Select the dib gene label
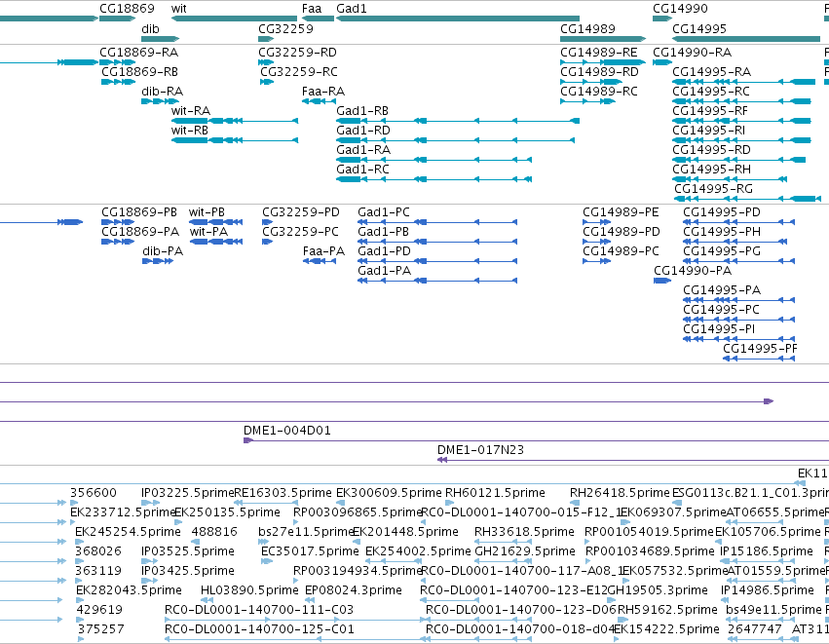Image resolution: width=829 pixels, height=644 pixels. click(150, 28)
